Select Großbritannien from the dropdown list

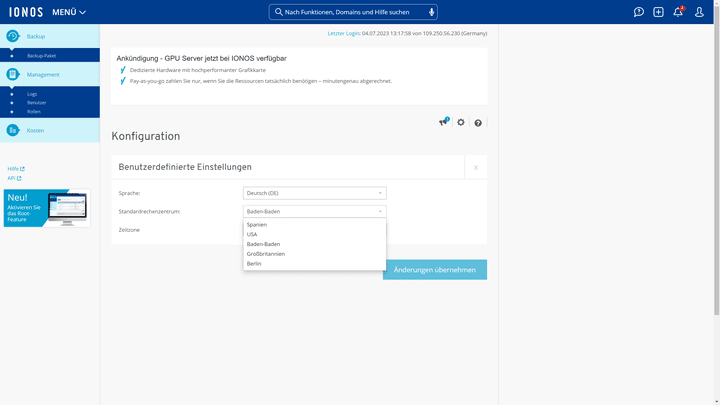(266, 254)
